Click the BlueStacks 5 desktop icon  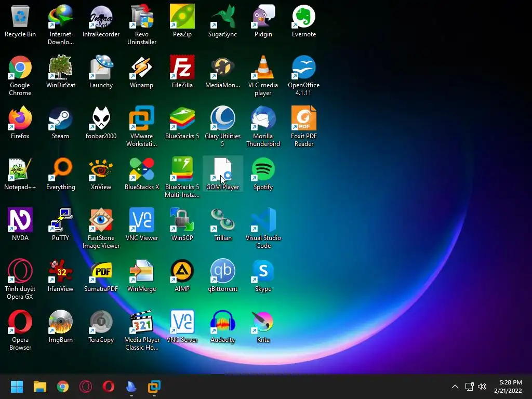pos(182,118)
